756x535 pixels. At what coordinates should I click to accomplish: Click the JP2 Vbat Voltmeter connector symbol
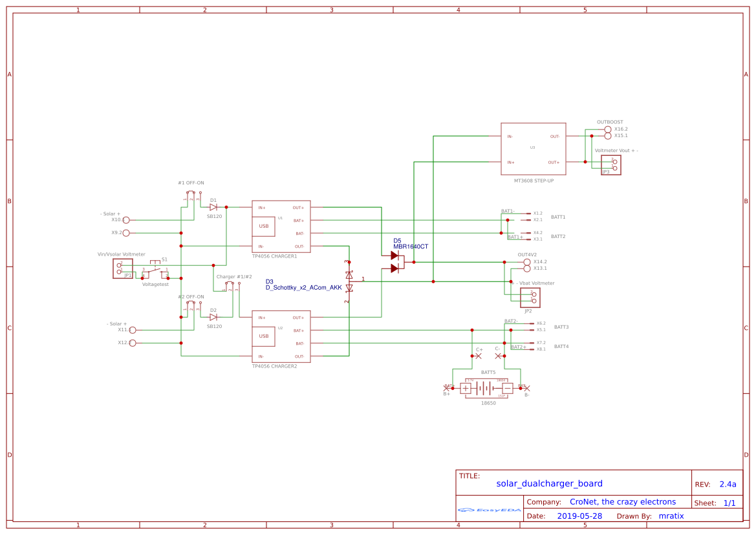point(529,297)
